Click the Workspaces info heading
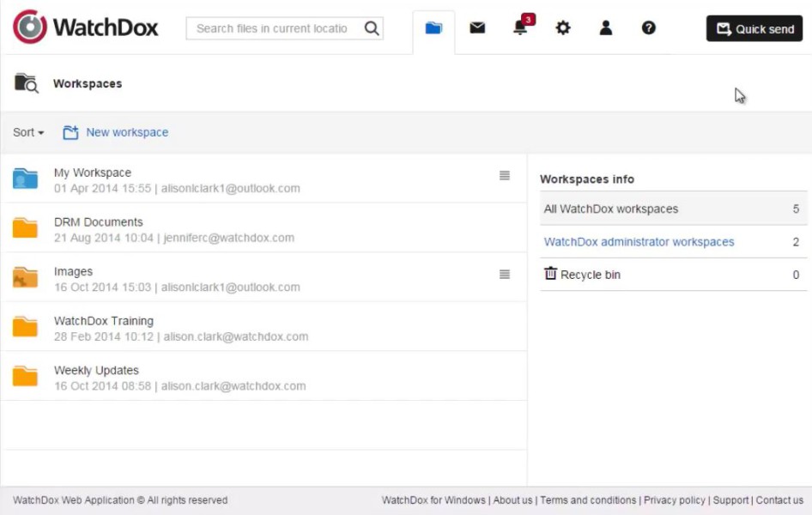The height and width of the screenshot is (515, 812). (x=587, y=179)
